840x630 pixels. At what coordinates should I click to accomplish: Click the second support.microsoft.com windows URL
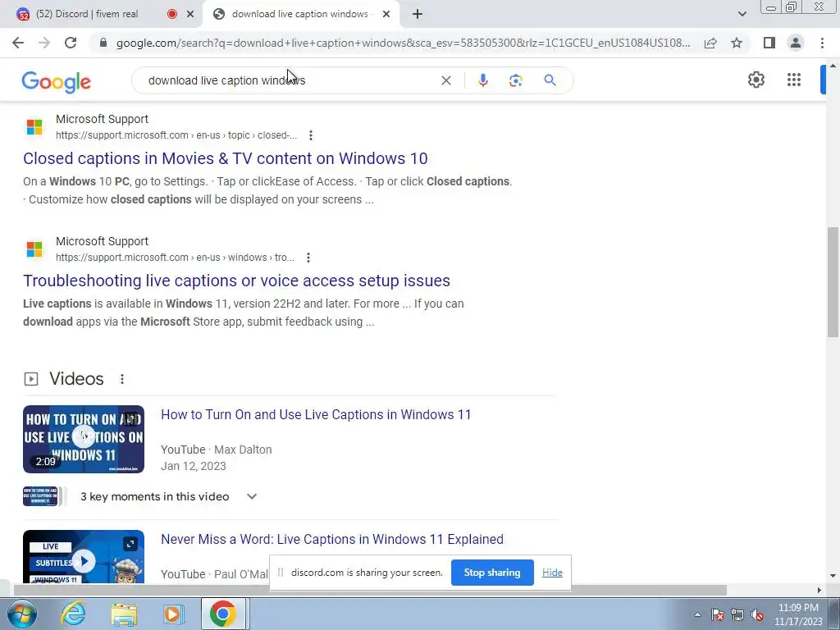coord(176,258)
